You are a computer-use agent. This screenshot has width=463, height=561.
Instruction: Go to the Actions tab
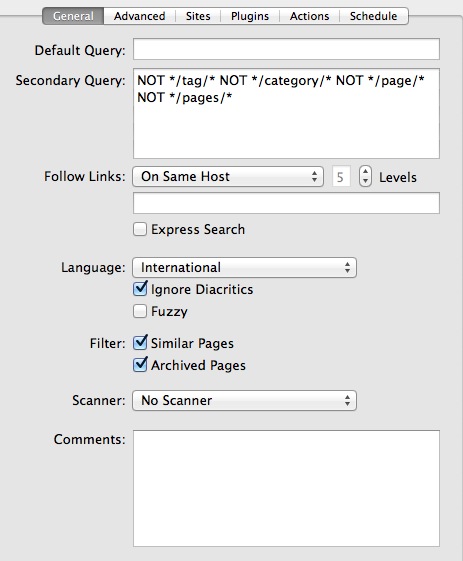pyautogui.click(x=309, y=16)
